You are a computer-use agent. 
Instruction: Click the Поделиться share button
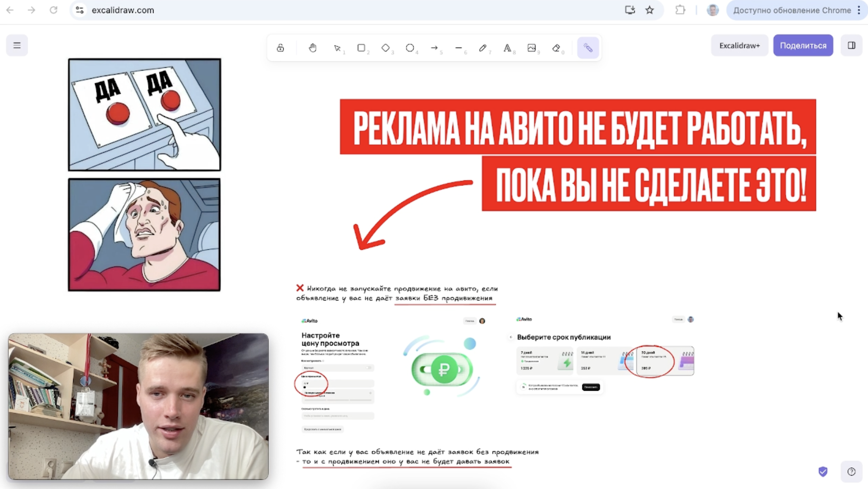tap(803, 45)
